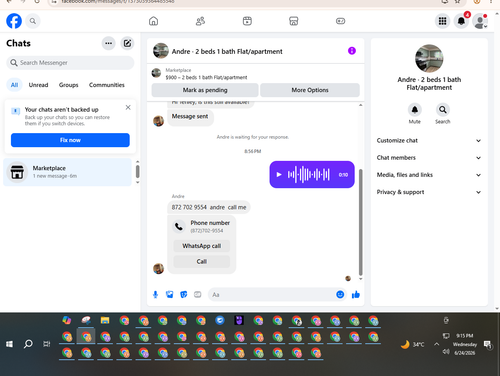
Task: Open the notifications bell with badge
Action: 461,21
